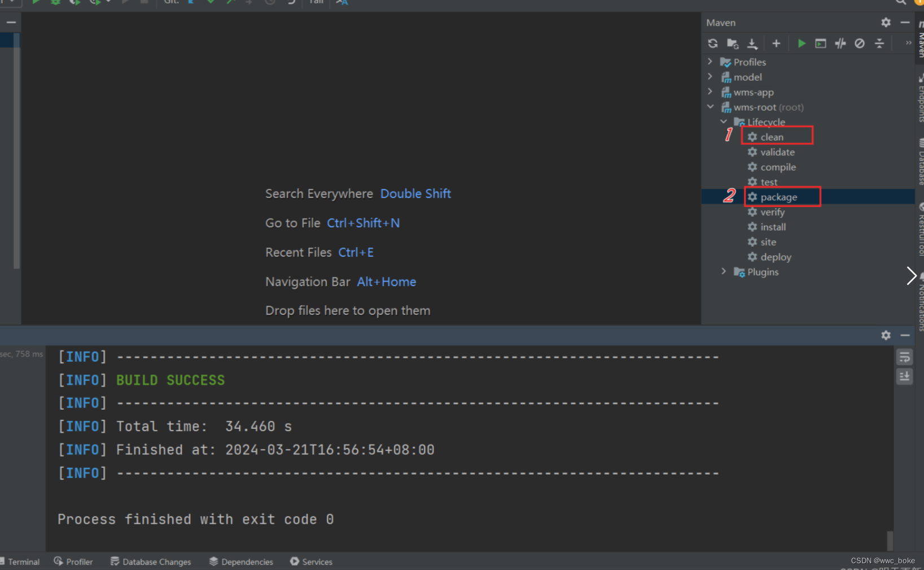The width and height of the screenshot is (924, 570).
Task: Select the clean lifecycle phase
Action: [808, 137]
